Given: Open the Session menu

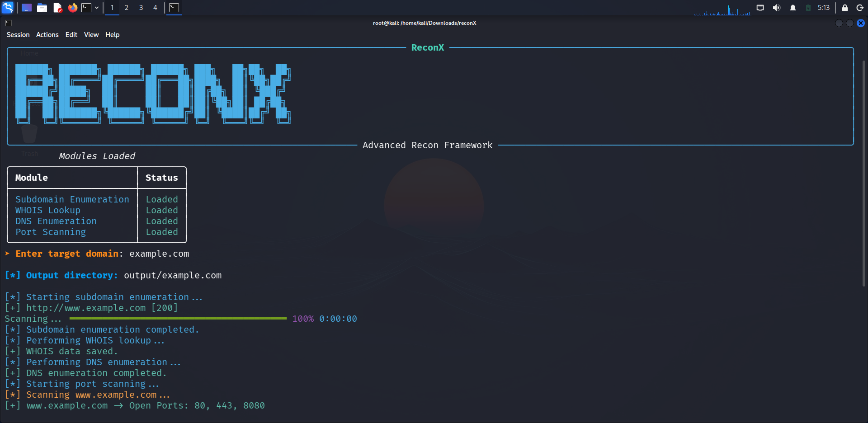Looking at the screenshot, I should click(x=18, y=35).
